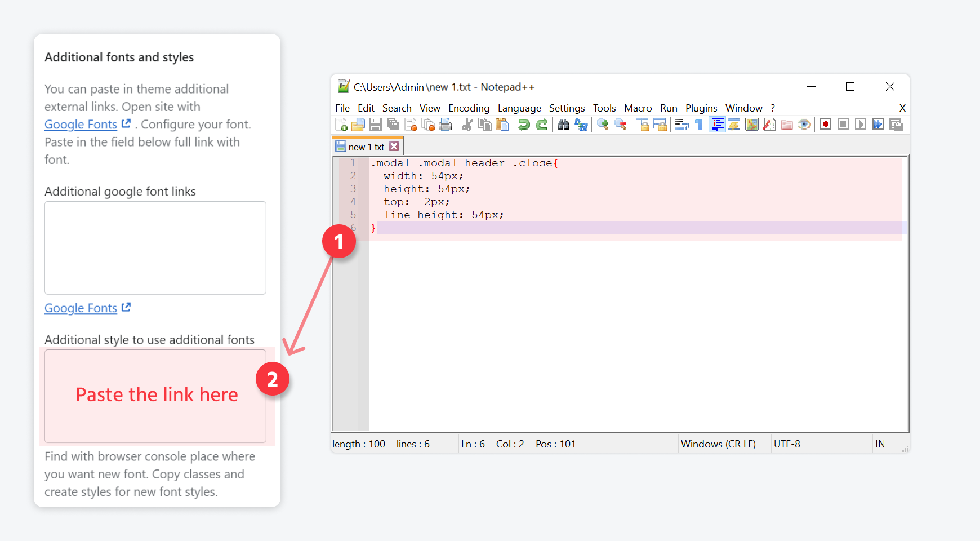This screenshot has width=980, height=541.
Task: Zoom in with the magnifier plus icon
Action: click(603, 125)
